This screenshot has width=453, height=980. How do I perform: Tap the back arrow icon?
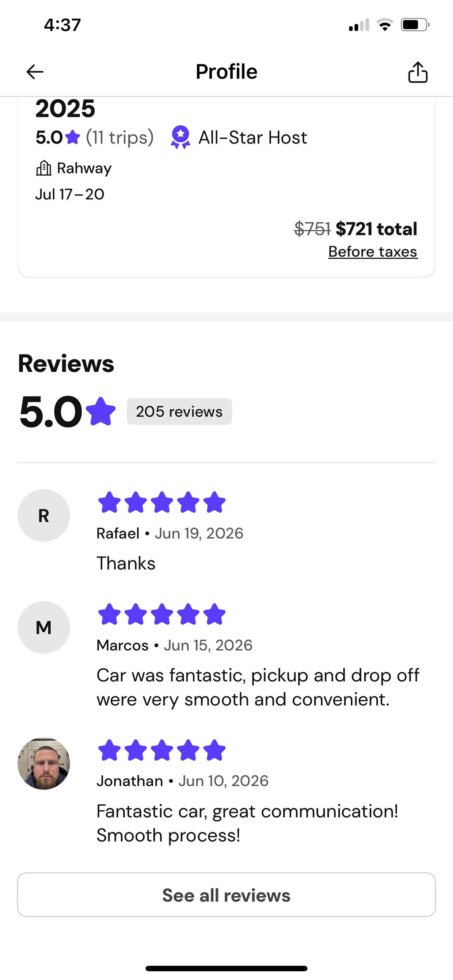35,72
